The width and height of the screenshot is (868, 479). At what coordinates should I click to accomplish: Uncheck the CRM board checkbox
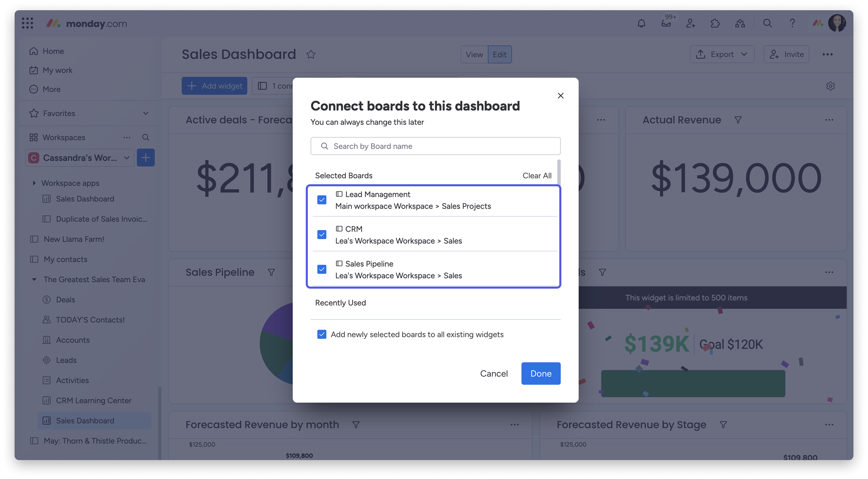322,234
